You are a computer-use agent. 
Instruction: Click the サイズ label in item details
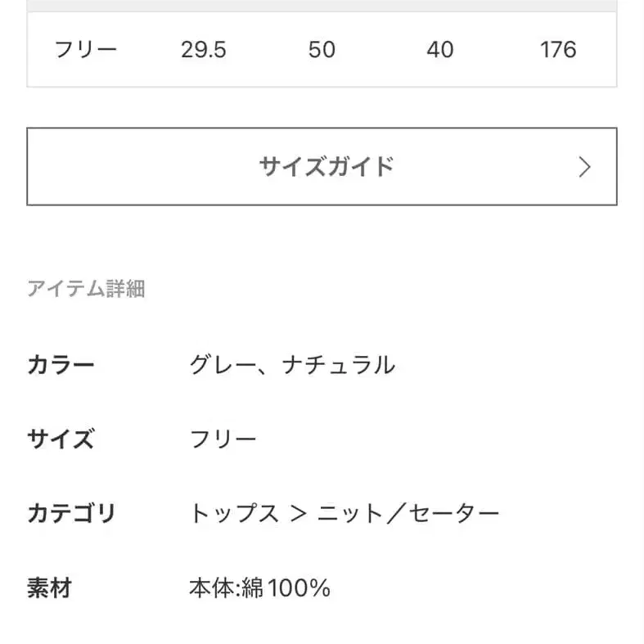click(x=61, y=439)
